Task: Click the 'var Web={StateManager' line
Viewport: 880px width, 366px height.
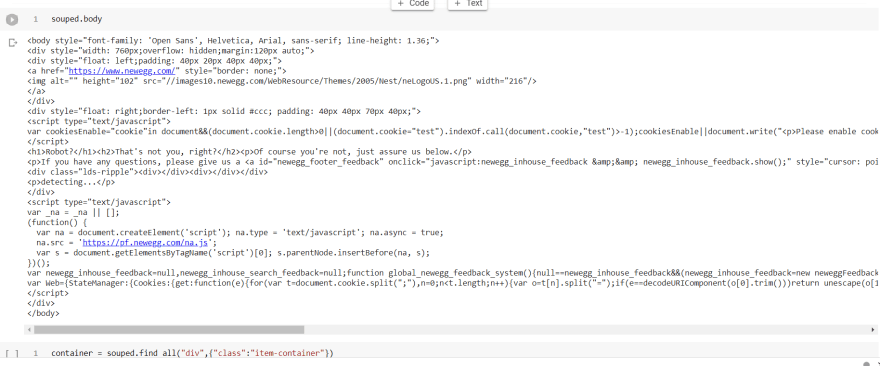Action: click(453, 283)
